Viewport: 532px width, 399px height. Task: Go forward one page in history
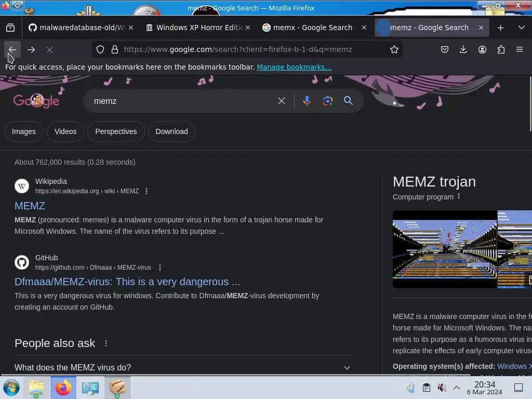click(31, 49)
